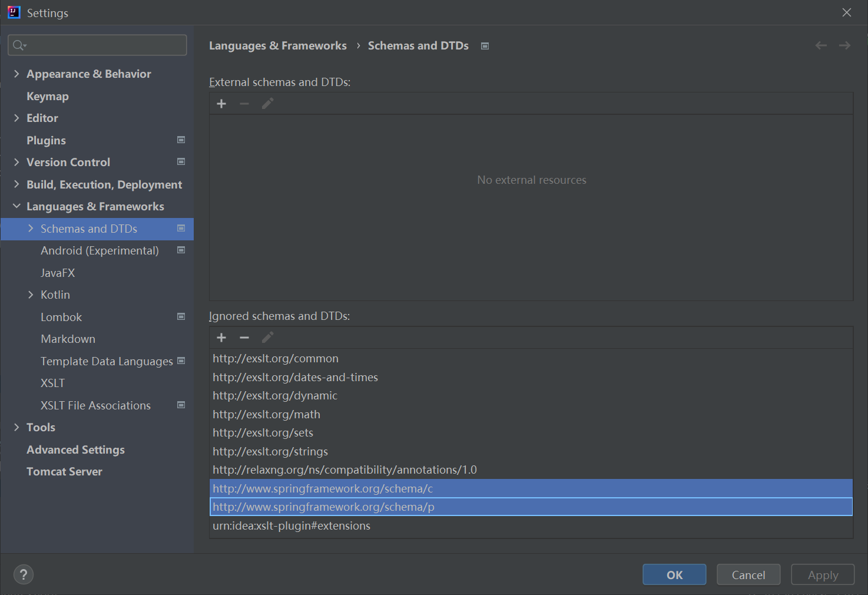Image resolution: width=868 pixels, height=595 pixels.
Task: Select urn:idea:xslt-plugin#extensions entry
Action: [x=531, y=525]
